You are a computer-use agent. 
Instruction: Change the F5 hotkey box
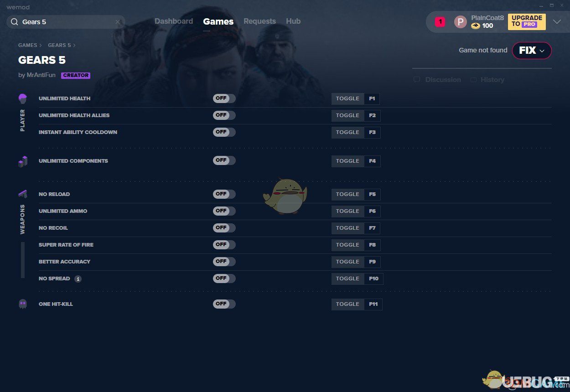pos(372,194)
